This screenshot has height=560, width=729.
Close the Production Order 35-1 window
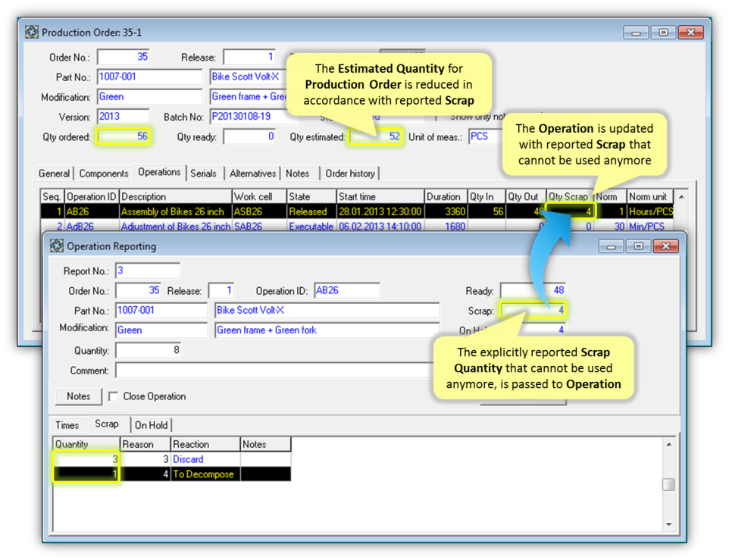coord(690,33)
